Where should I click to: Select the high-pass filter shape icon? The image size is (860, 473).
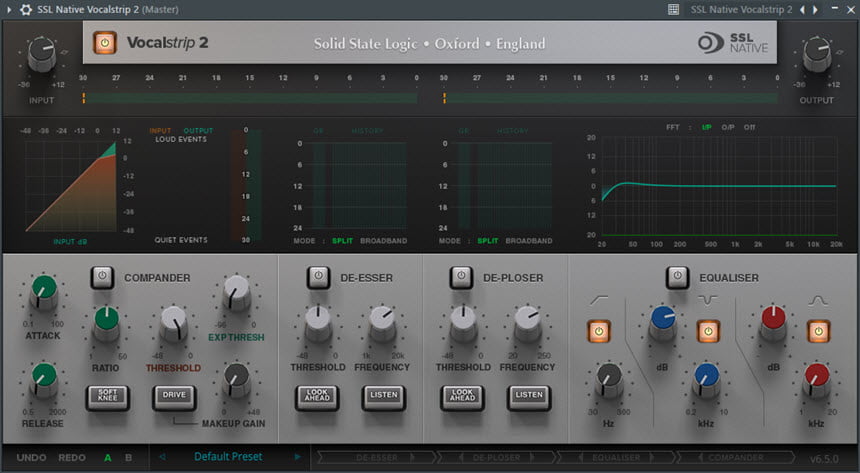coord(599,300)
